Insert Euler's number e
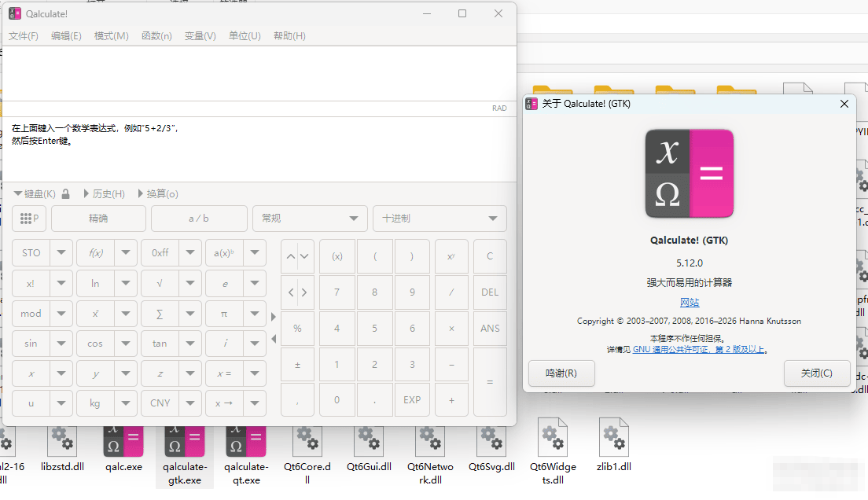The height and width of the screenshot is (500, 868). point(224,284)
